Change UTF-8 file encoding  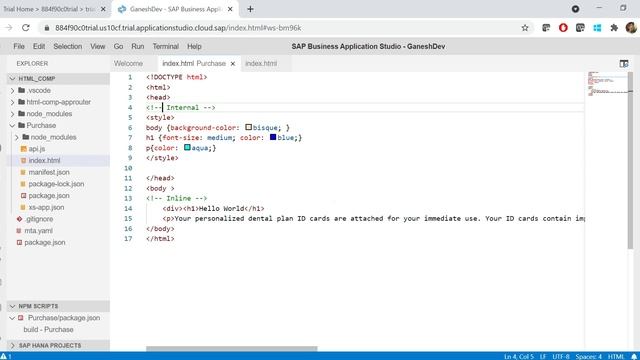pos(561,356)
